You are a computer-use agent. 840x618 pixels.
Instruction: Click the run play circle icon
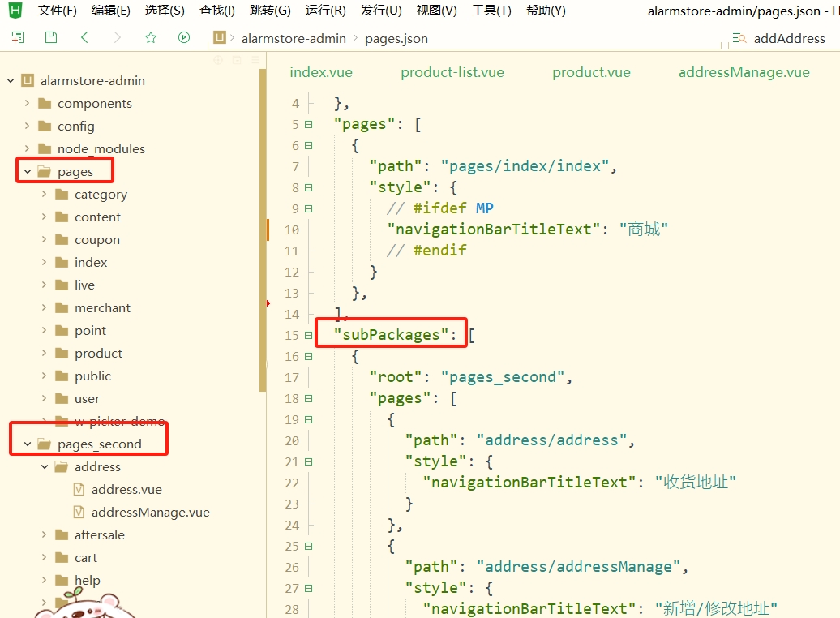184,37
